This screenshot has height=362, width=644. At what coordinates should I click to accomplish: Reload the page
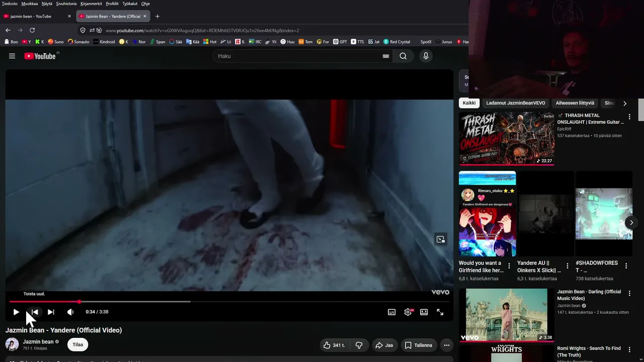coord(32,30)
